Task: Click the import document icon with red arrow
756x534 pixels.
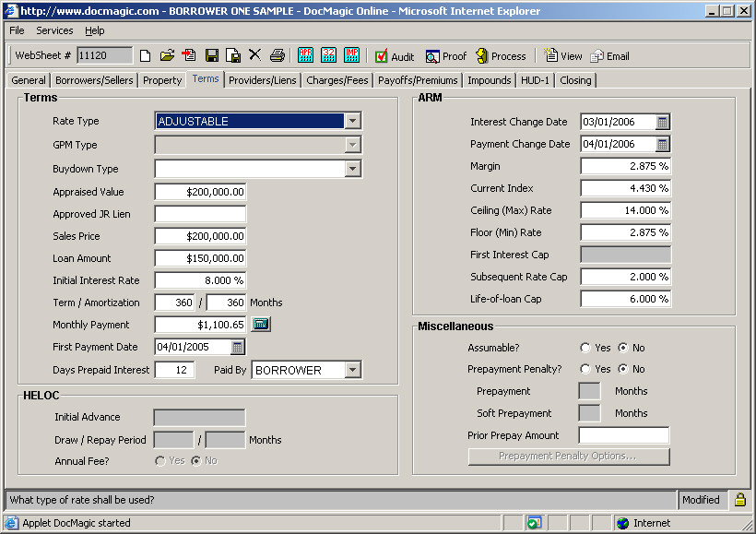Action: click(189, 55)
